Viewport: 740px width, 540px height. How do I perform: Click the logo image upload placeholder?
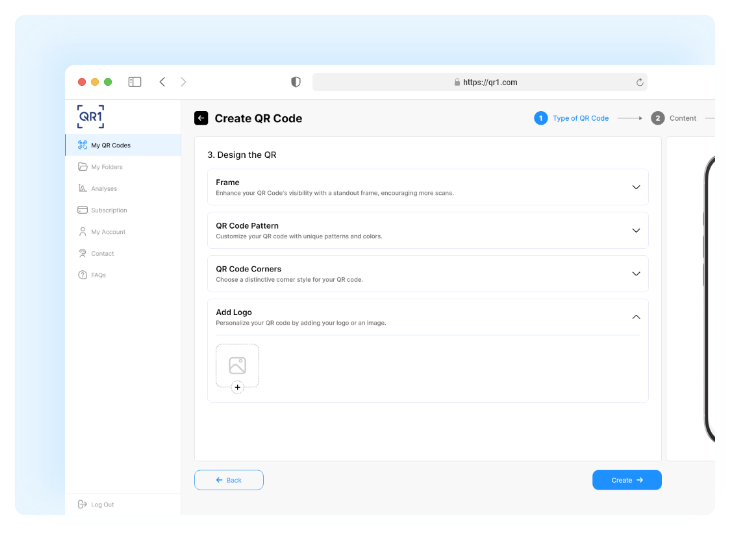237,365
